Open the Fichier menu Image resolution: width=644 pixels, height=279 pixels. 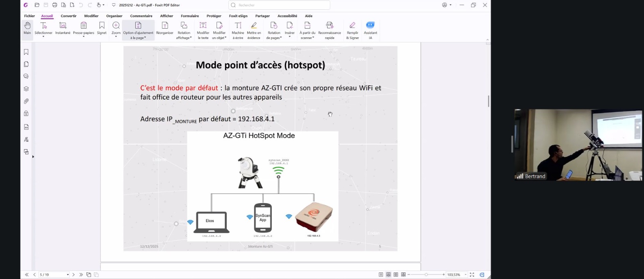tap(30, 16)
